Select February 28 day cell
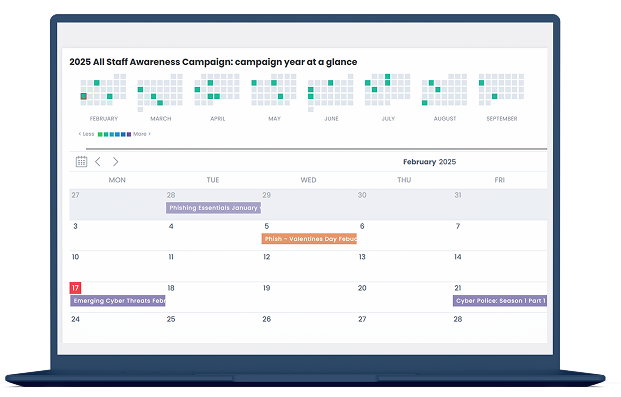 pos(500,328)
